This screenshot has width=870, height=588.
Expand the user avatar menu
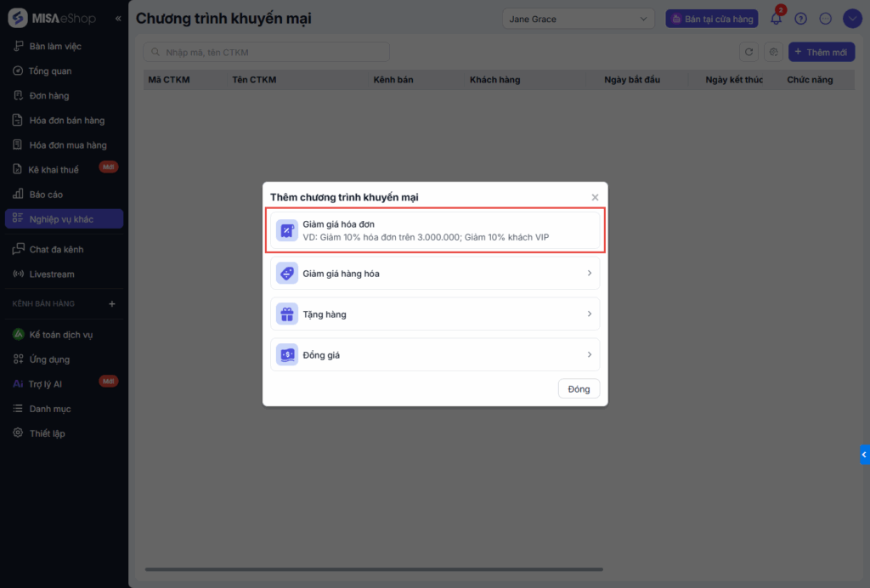(852, 19)
